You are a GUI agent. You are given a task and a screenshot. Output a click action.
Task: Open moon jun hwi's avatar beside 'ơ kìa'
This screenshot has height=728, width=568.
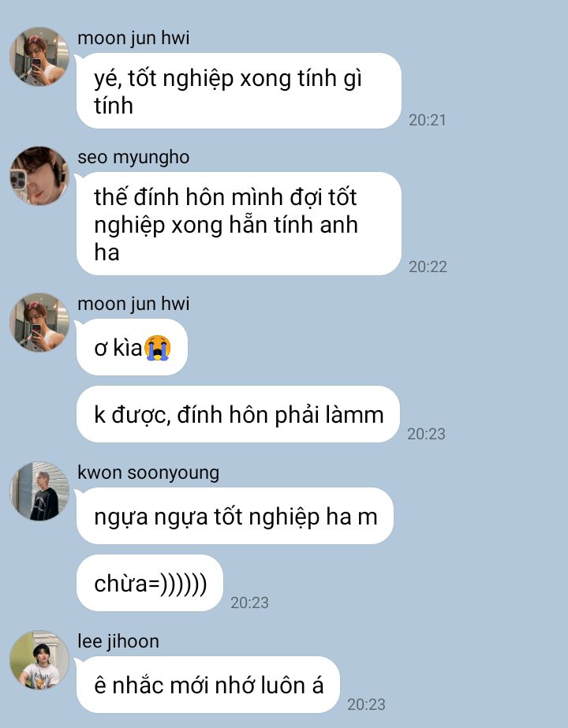point(39,322)
